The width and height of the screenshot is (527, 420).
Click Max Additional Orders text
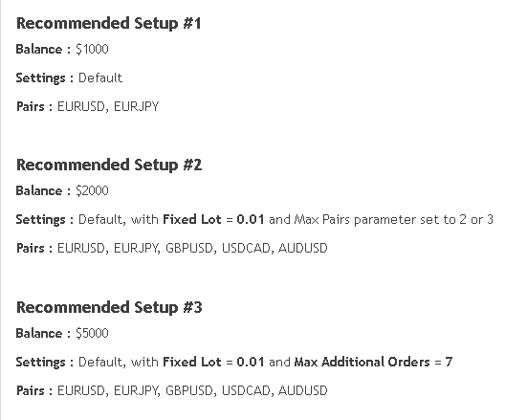pos(362,363)
